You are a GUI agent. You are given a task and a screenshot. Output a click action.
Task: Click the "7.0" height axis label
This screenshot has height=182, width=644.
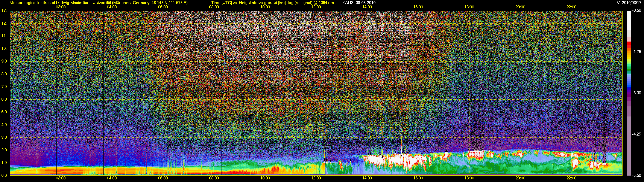4,87
